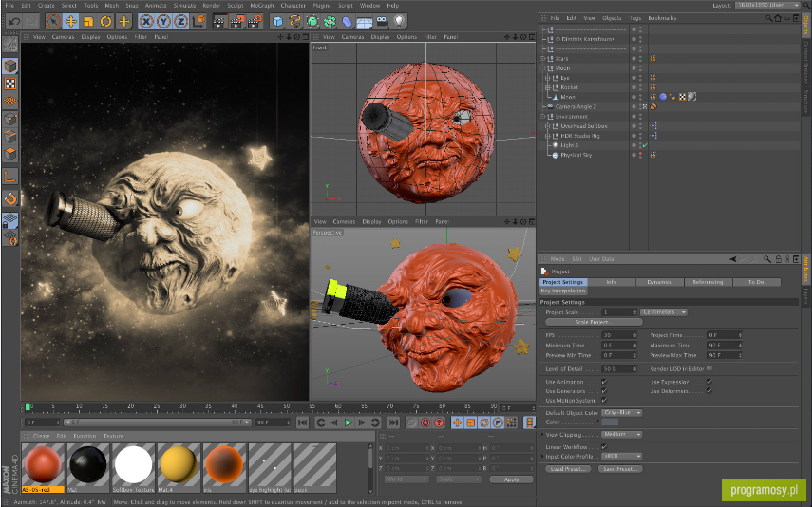Click the Project Scale input field
This screenshot has height=507, width=812.
pos(619,312)
